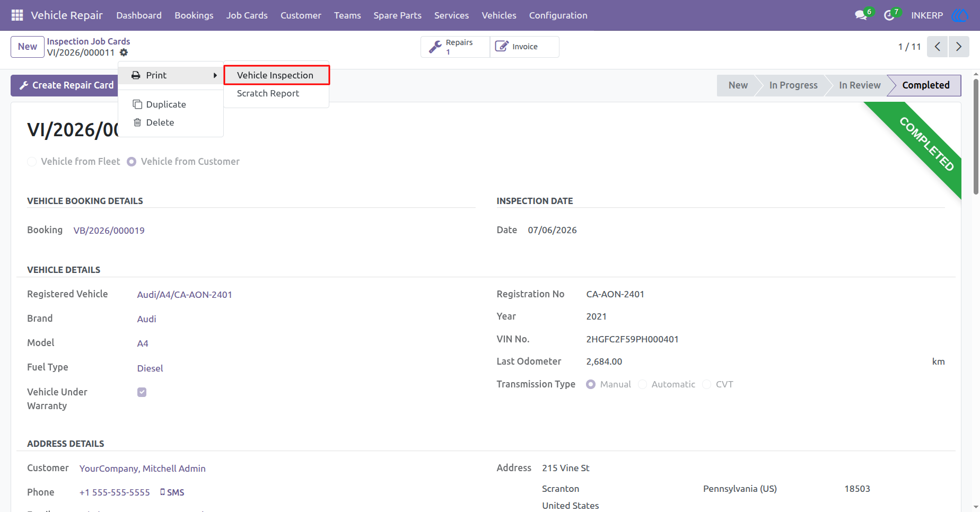Click the Vehicle Repair app title

(67, 15)
